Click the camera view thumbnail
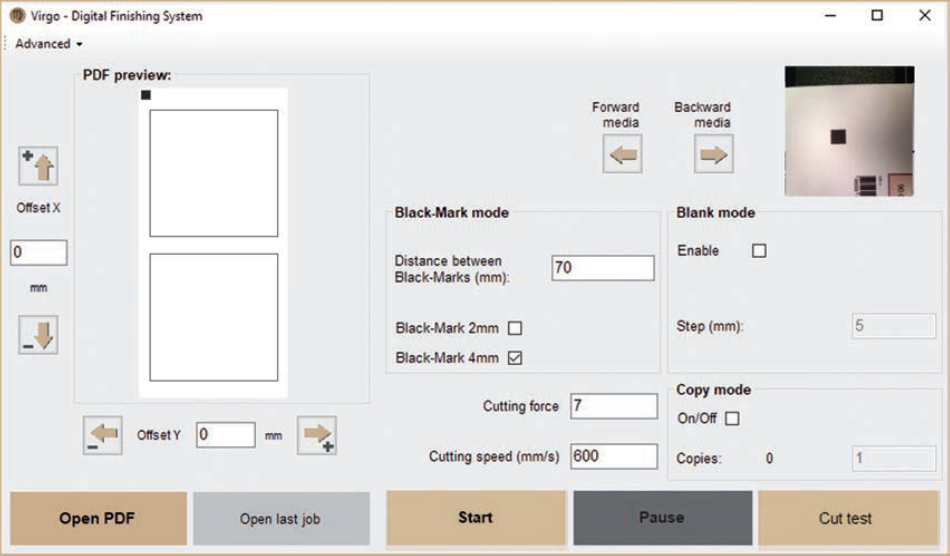The width and height of the screenshot is (950, 556). point(849,131)
